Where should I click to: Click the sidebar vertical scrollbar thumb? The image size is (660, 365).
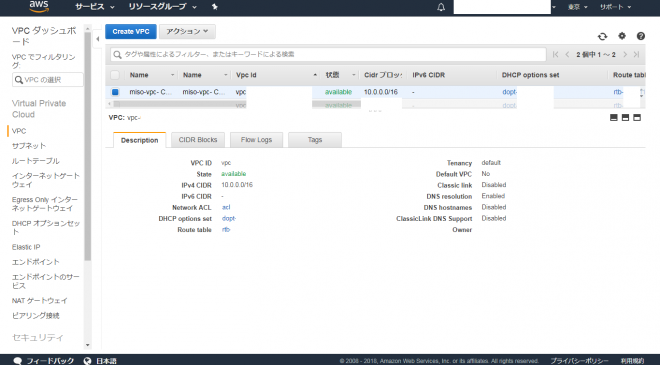point(88,146)
